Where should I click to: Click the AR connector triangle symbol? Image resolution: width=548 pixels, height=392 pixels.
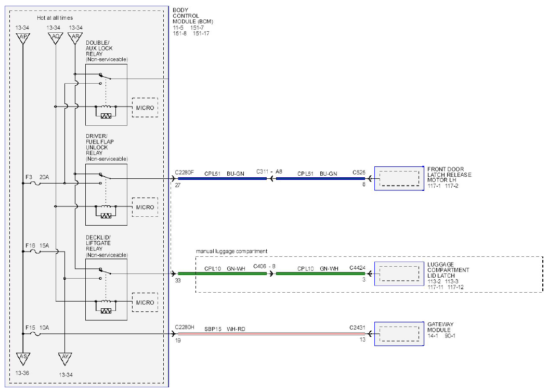(x=75, y=38)
